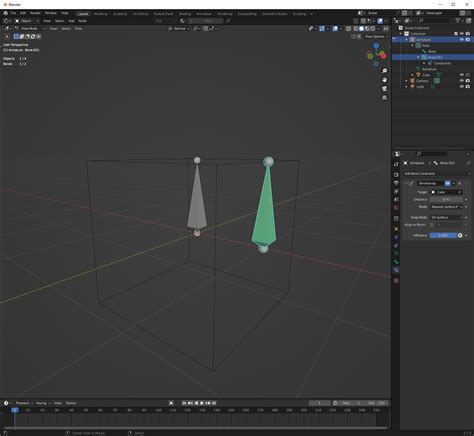The image size is (474, 436).
Task: Open Add Bone Constraint dropdown
Action: [436, 174]
